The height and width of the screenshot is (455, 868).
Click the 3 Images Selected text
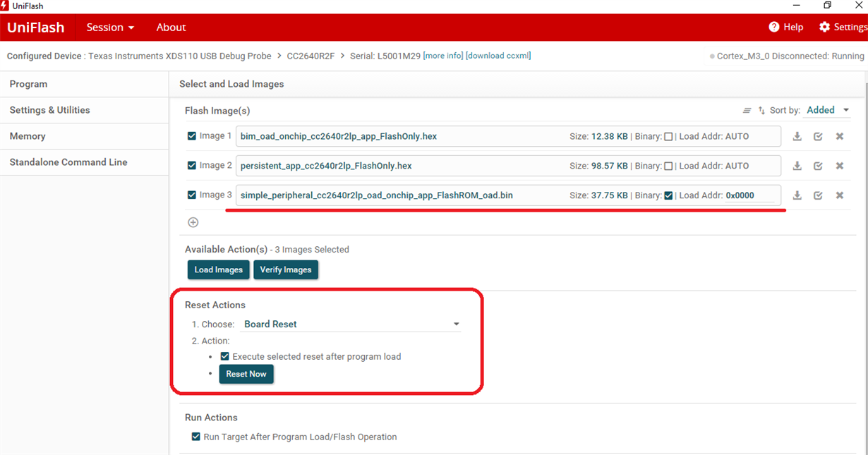(x=312, y=250)
